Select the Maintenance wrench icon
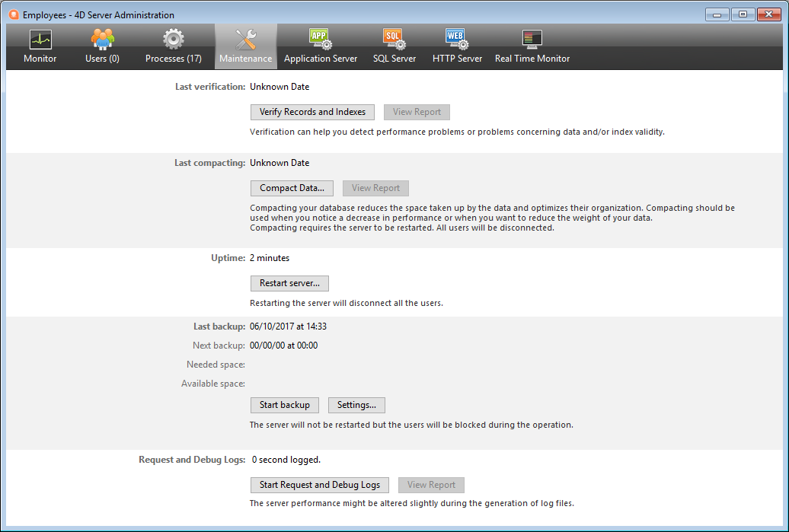This screenshot has height=532, width=789. click(x=245, y=39)
